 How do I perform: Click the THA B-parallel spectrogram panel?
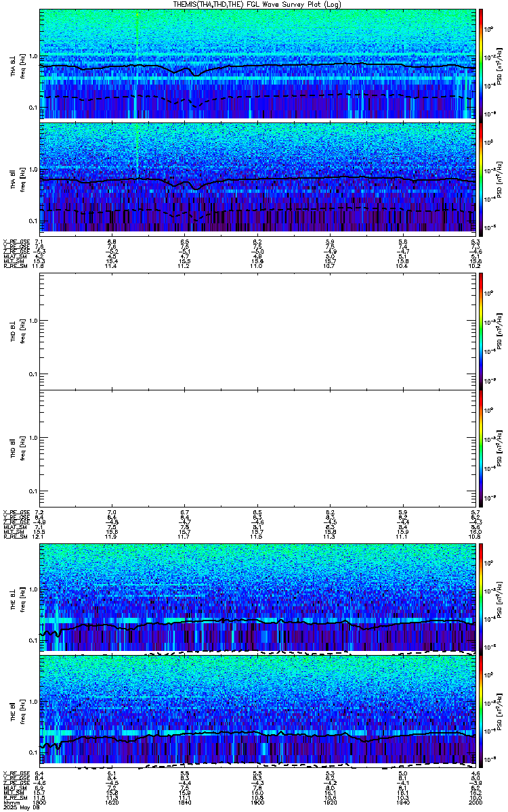tap(257, 178)
